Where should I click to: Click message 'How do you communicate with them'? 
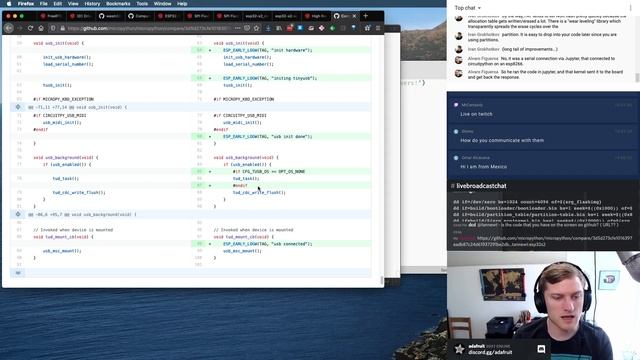click(502, 140)
